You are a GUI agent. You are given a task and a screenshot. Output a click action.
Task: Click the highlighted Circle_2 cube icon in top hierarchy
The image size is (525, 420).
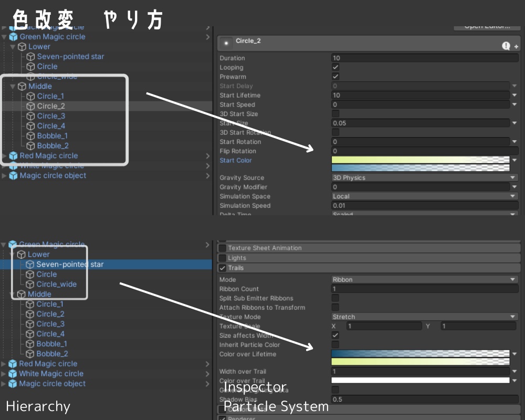30,106
